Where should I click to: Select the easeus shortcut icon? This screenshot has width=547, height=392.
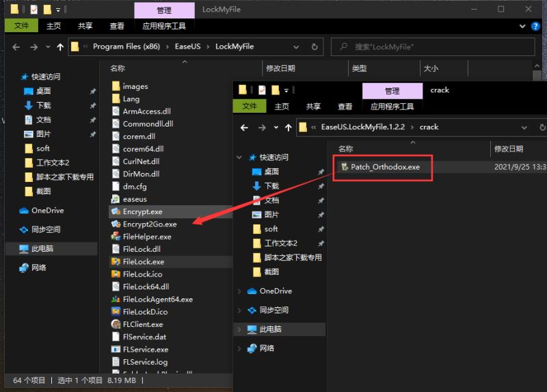coord(116,199)
